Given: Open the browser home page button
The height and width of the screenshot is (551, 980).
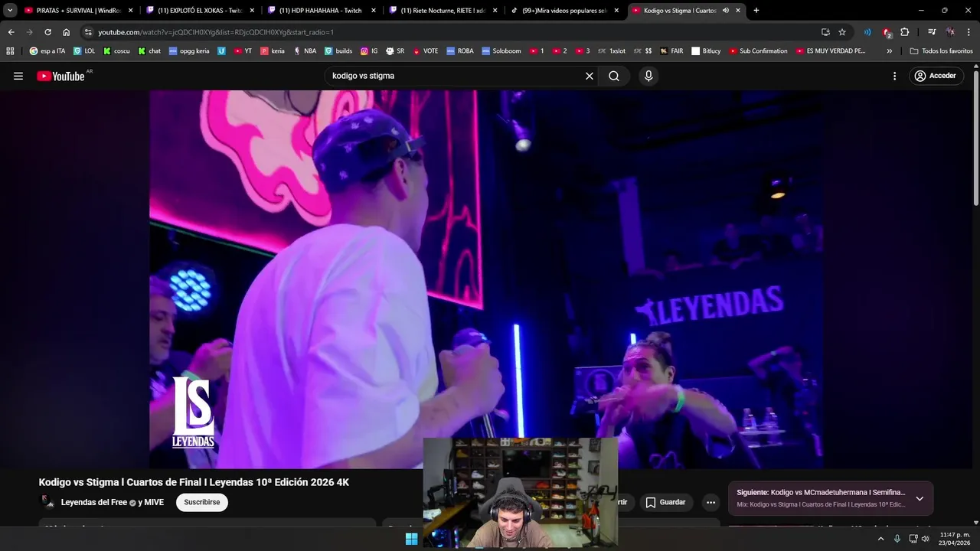Looking at the screenshot, I should click(66, 32).
